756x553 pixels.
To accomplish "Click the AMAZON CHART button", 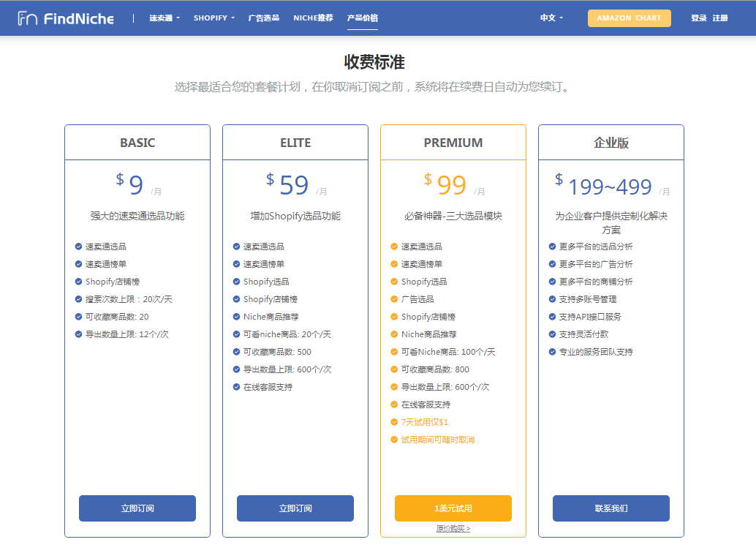I will click(x=630, y=18).
